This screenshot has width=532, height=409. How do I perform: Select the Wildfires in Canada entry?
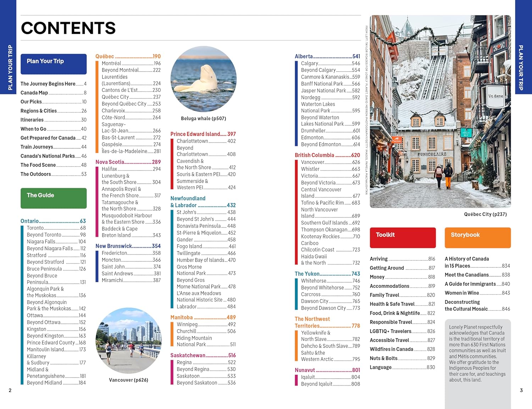point(403,349)
